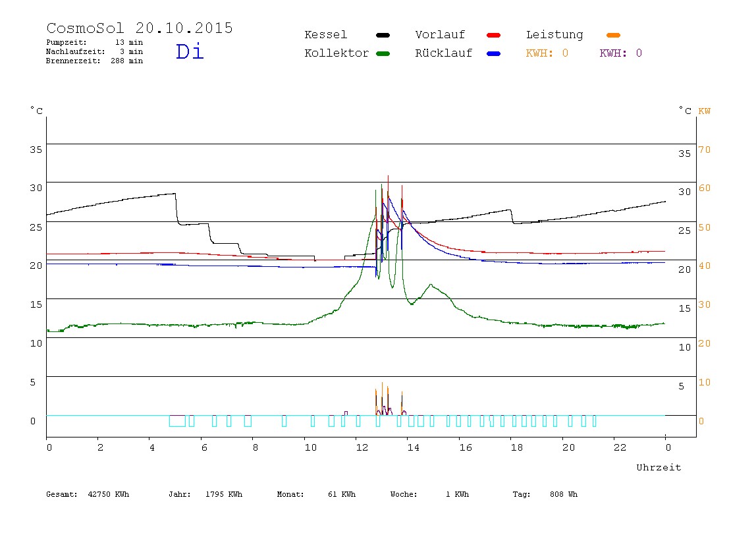Click the Pumpzeit value '13 min'
The width and height of the screenshot is (756, 535).
pos(129,42)
